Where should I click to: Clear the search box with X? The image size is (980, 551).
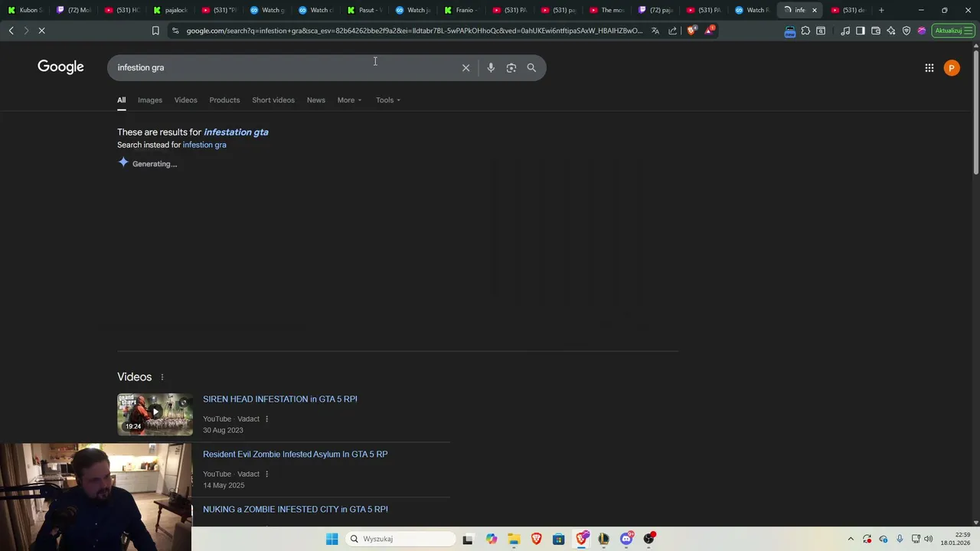coord(465,67)
